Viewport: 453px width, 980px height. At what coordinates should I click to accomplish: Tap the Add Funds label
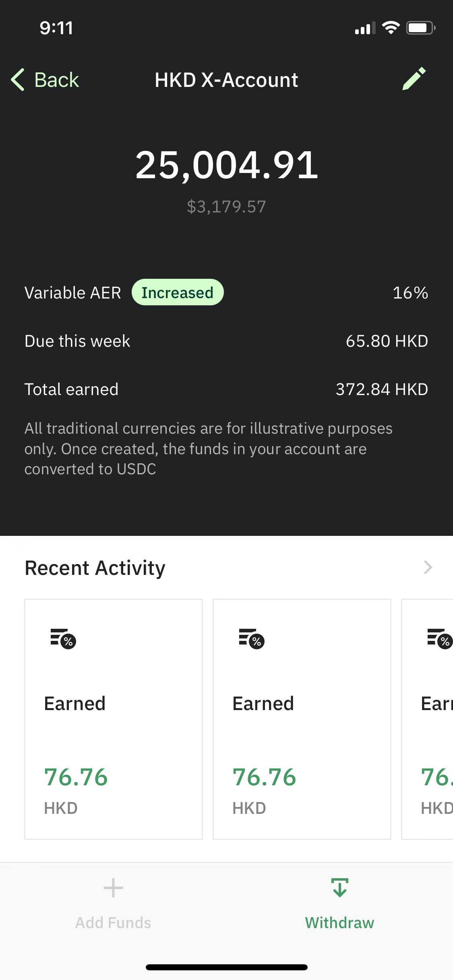click(x=113, y=922)
